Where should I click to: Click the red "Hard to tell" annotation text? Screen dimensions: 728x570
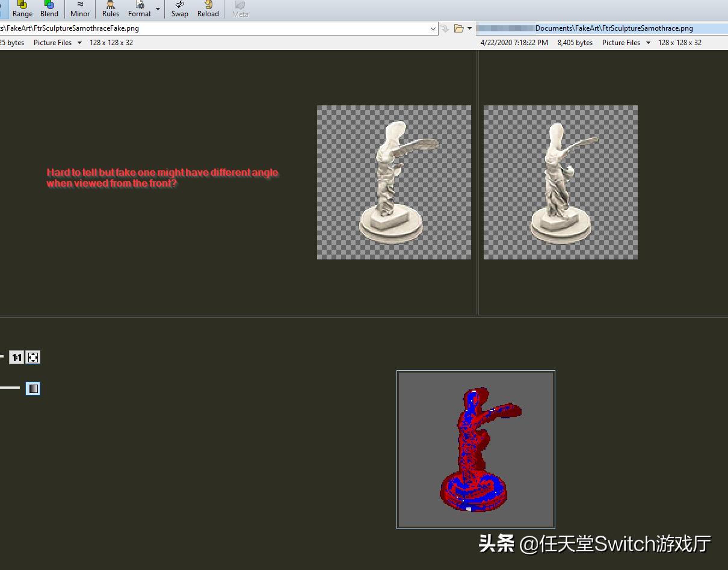coord(162,178)
